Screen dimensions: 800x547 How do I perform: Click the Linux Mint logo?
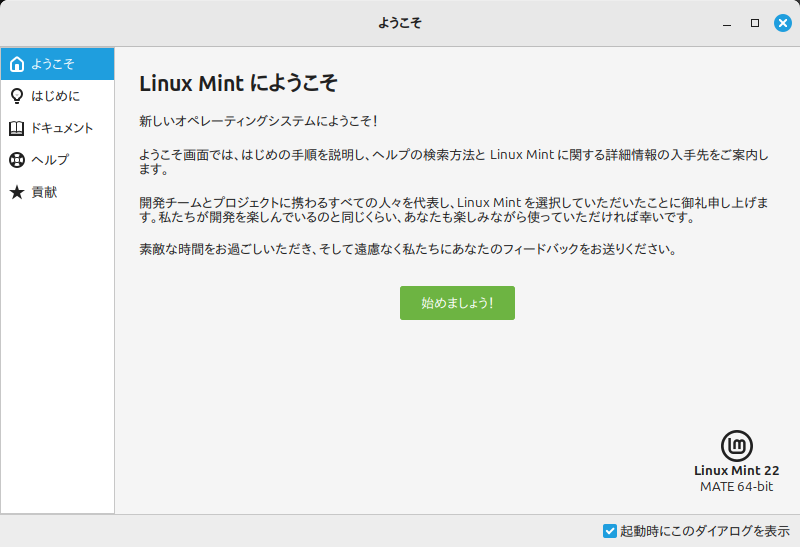(737, 446)
